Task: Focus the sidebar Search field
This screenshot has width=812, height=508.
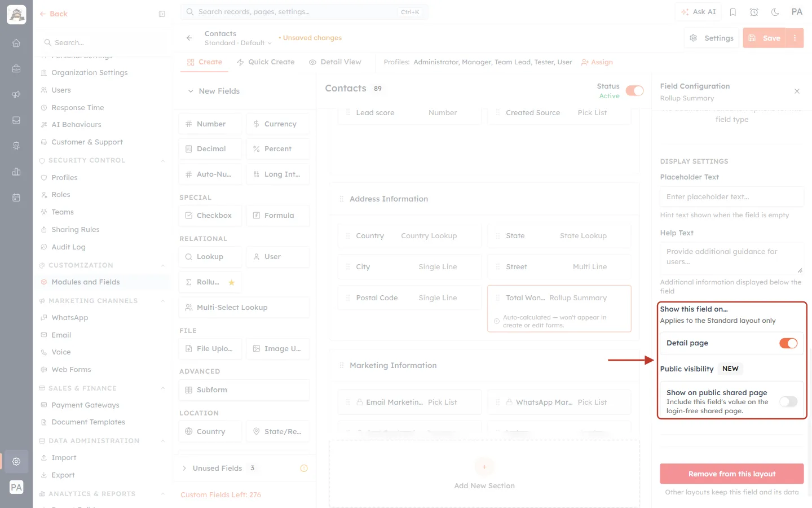Action: tap(103, 43)
